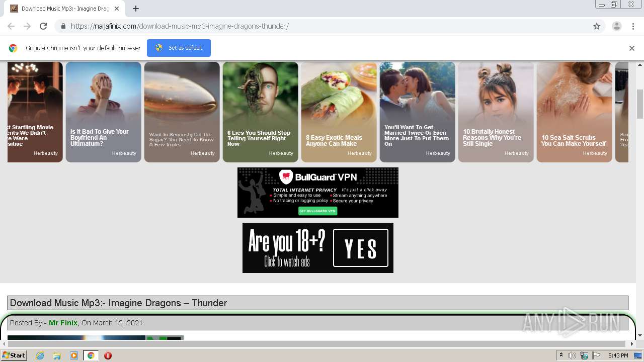Open '10 Sea Salt Scrubs' article card
The image size is (644, 362).
click(575, 112)
